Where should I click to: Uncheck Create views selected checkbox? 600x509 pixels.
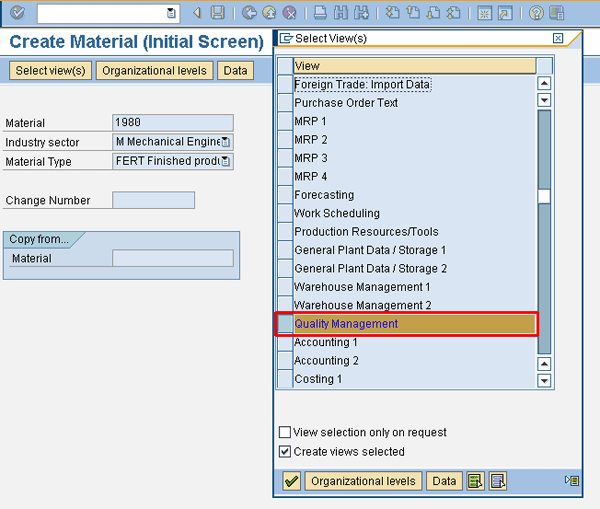285,452
